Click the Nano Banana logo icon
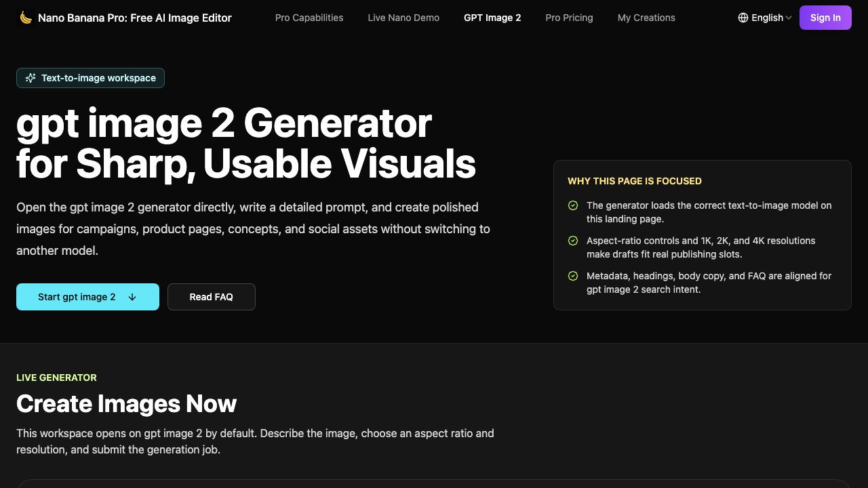Image resolution: width=868 pixels, height=488 pixels. coord(25,18)
